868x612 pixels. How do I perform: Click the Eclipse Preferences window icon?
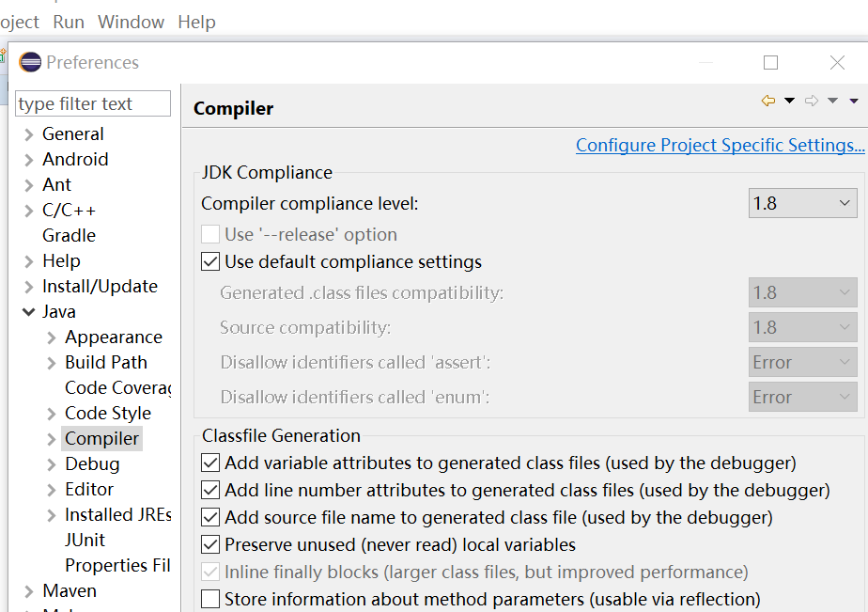[x=30, y=62]
